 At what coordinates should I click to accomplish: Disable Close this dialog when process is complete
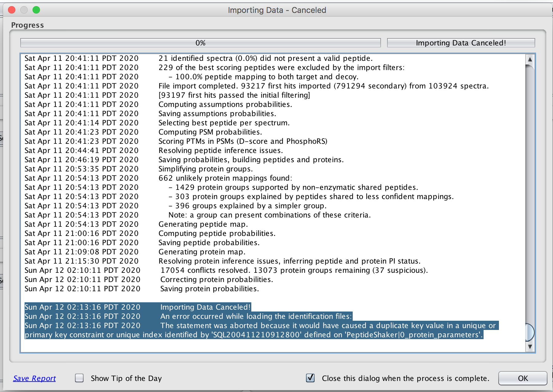(x=311, y=378)
